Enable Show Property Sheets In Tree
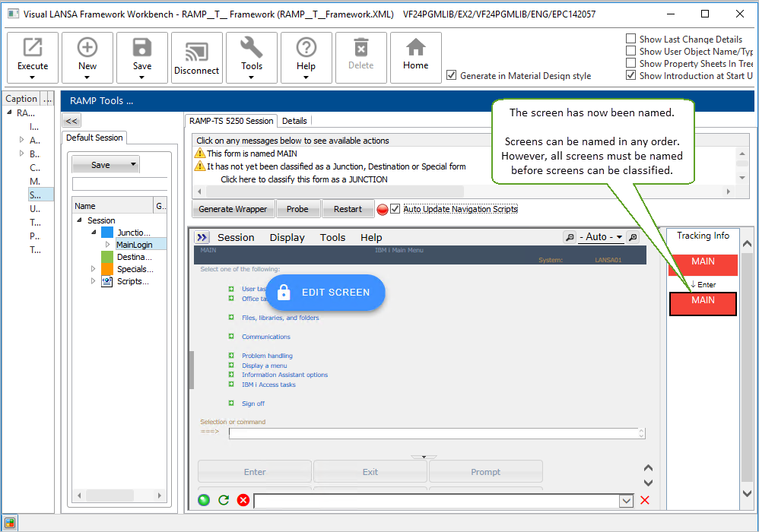Screen dimensions: 759x532 click(x=630, y=63)
